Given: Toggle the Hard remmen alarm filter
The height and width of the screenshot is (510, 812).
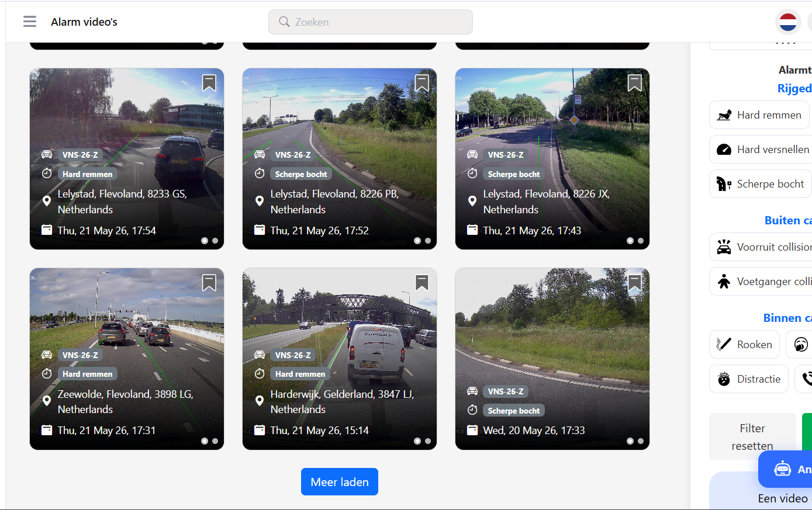Looking at the screenshot, I should pos(760,115).
